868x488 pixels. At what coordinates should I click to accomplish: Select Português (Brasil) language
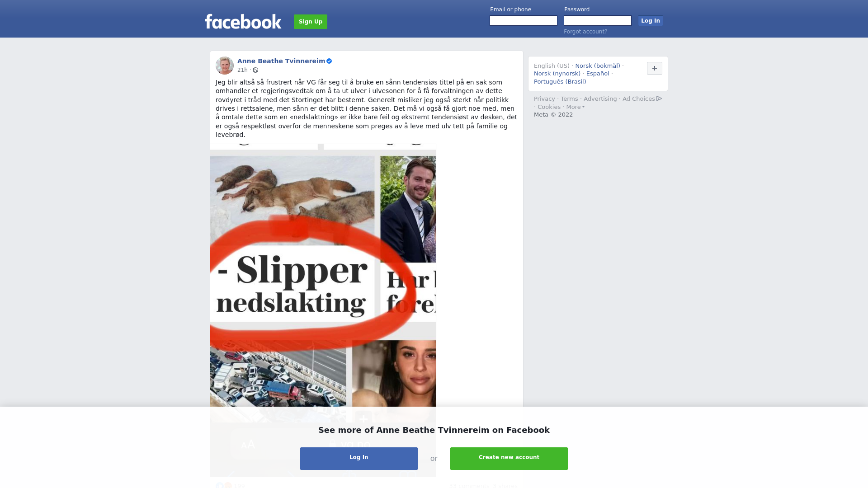click(560, 82)
